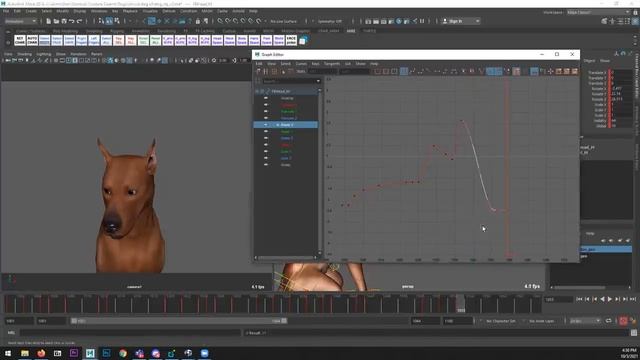
Task: Click the move nearest picked key tool
Action: (258, 71)
